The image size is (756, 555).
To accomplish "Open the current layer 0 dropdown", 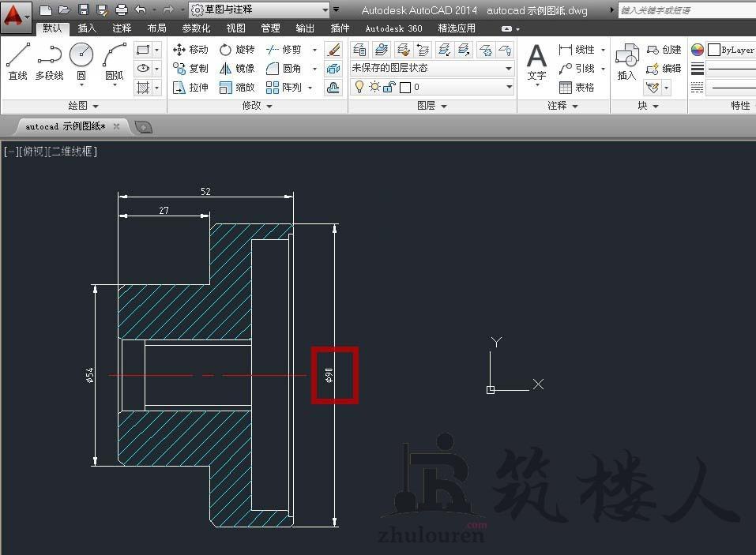I will click(x=432, y=87).
